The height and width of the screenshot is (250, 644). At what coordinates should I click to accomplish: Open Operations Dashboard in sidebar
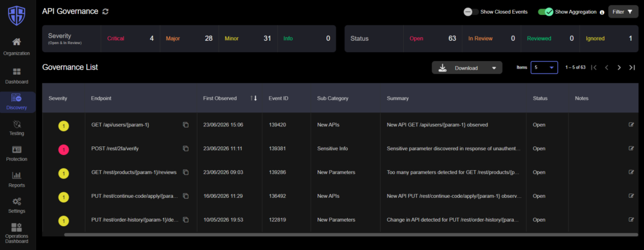coord(17,233)
